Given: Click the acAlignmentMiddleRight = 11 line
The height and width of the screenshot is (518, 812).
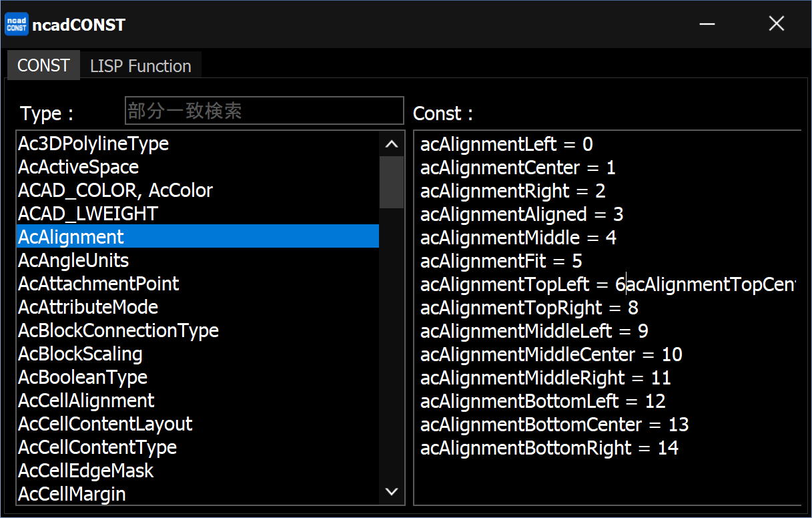Looking at the screenshot, I should click(x=546, y=378).
